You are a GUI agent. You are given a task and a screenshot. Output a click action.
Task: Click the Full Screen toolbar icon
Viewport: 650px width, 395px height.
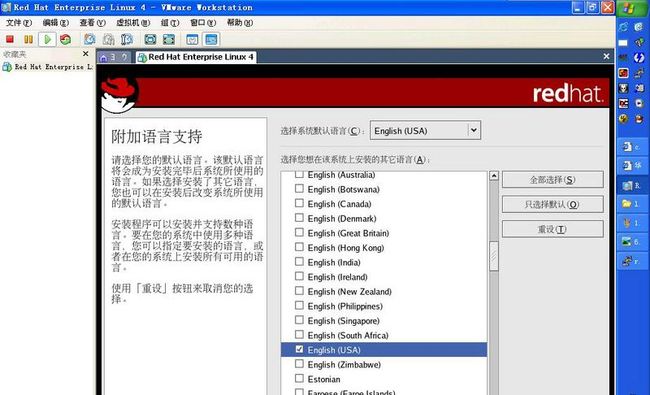coord(150,39)
